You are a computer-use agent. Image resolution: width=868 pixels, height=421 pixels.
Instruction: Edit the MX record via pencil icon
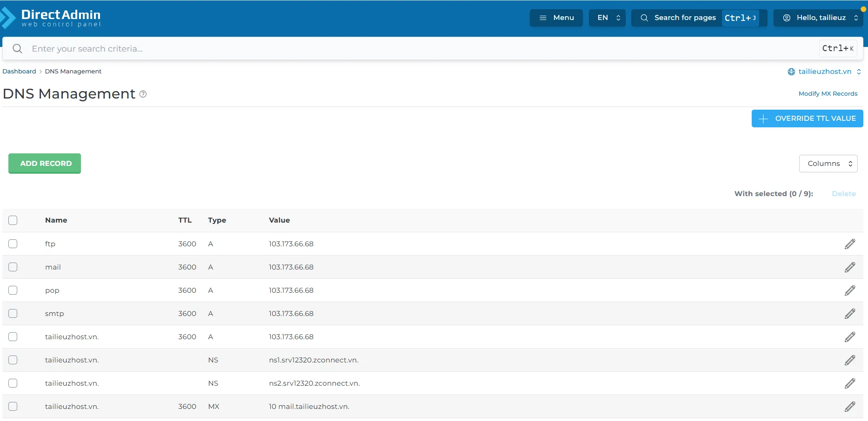tap(849, 407)
